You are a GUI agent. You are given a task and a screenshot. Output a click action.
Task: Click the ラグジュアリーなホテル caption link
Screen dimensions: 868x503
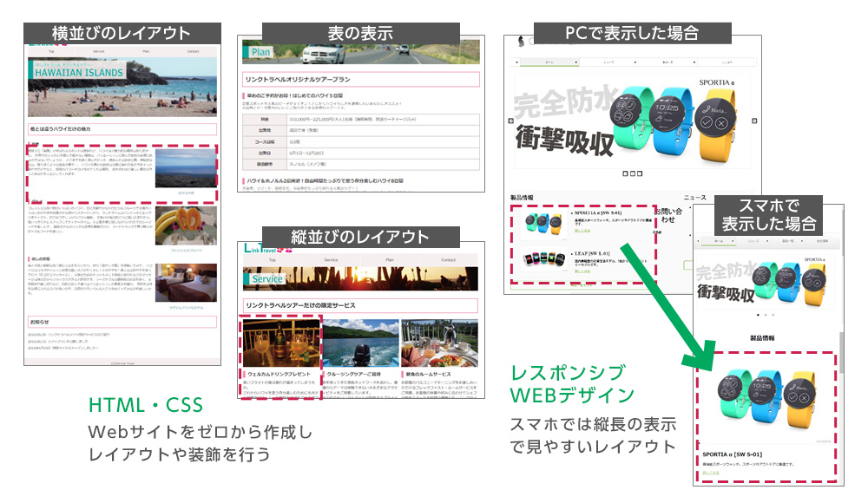coord(186,308)
